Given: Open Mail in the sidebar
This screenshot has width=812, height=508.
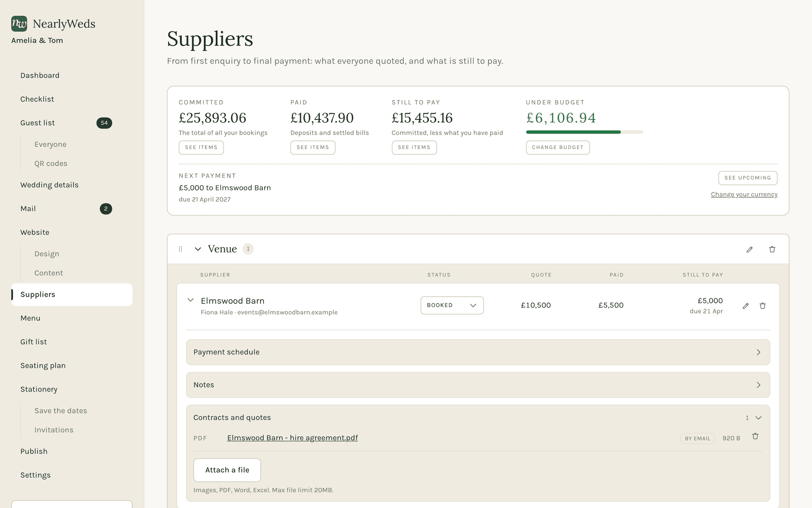Looking at the screenshot, I should pos(28,209).
